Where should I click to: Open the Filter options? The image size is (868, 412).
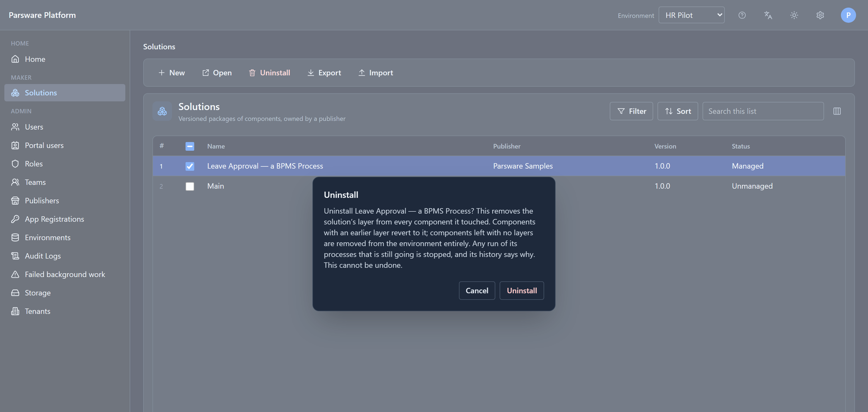[631, 111]
